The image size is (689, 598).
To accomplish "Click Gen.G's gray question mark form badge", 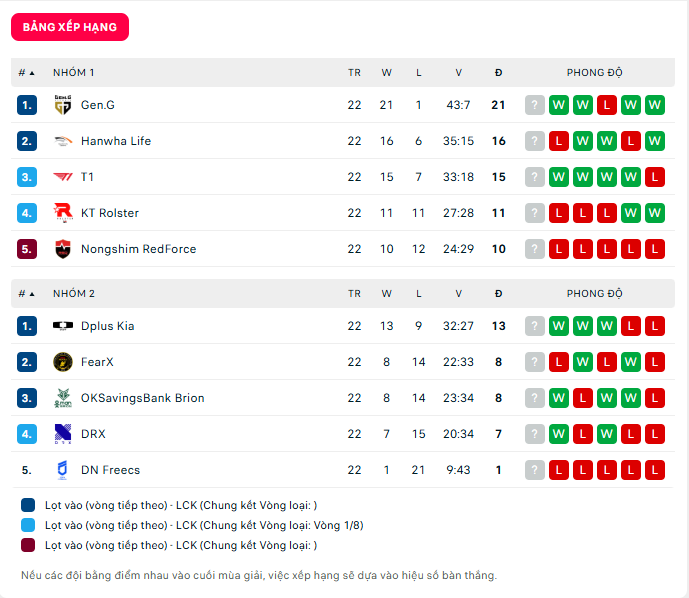I will coord(535,105).
